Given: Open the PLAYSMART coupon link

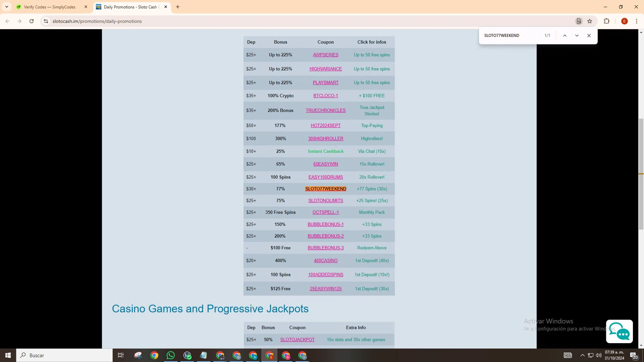Looking at the screenshot, I should point(325,82).
